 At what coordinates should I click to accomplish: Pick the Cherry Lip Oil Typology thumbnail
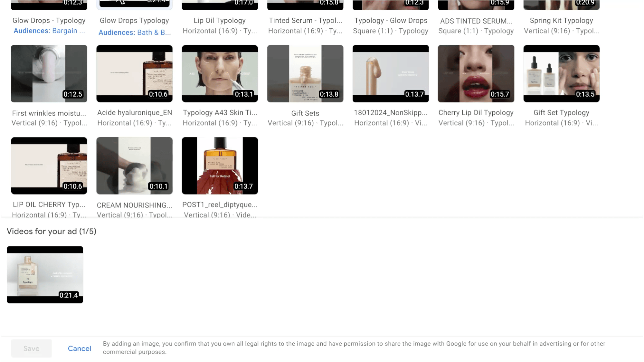point(476,73)
